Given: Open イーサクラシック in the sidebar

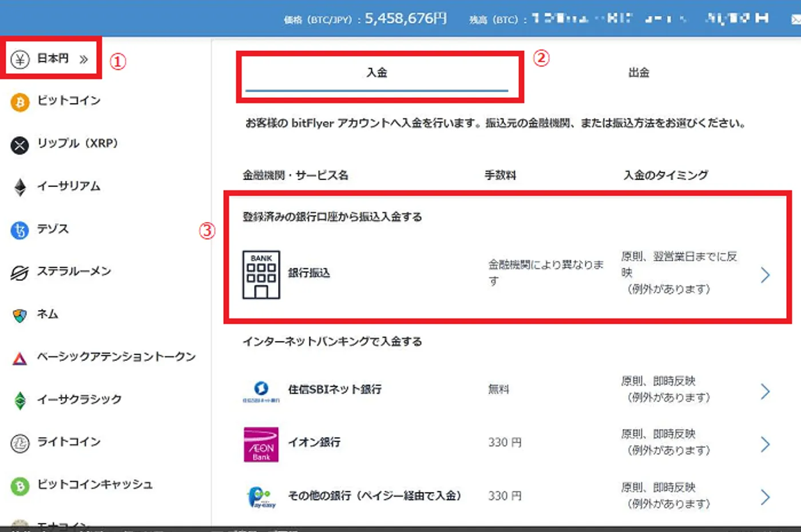Looking at the screenshot, I should point(80,399).
